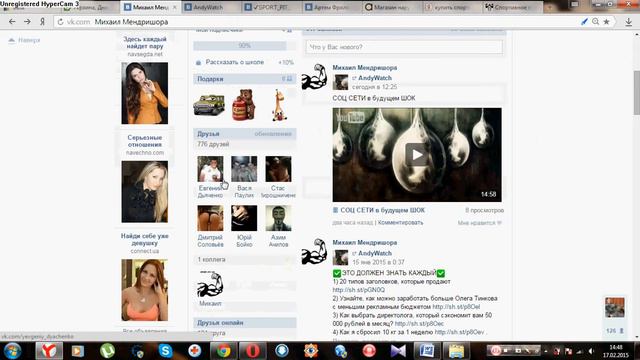Open uTorrent from the taskbar
Screen dimensions: 640x360
point(107,351)
